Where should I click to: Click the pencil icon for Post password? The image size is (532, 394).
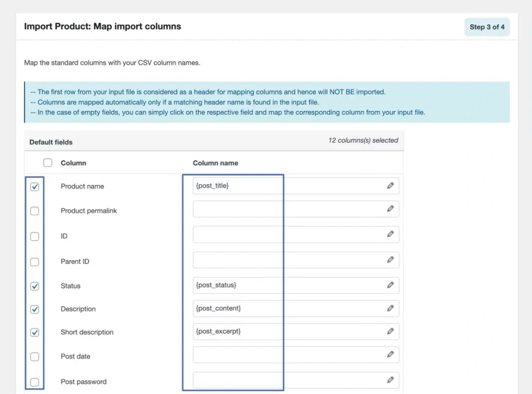390,380
